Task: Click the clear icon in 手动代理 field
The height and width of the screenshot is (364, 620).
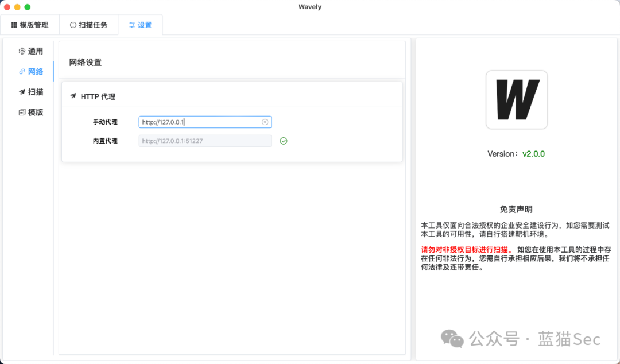Action: [265, 122]
